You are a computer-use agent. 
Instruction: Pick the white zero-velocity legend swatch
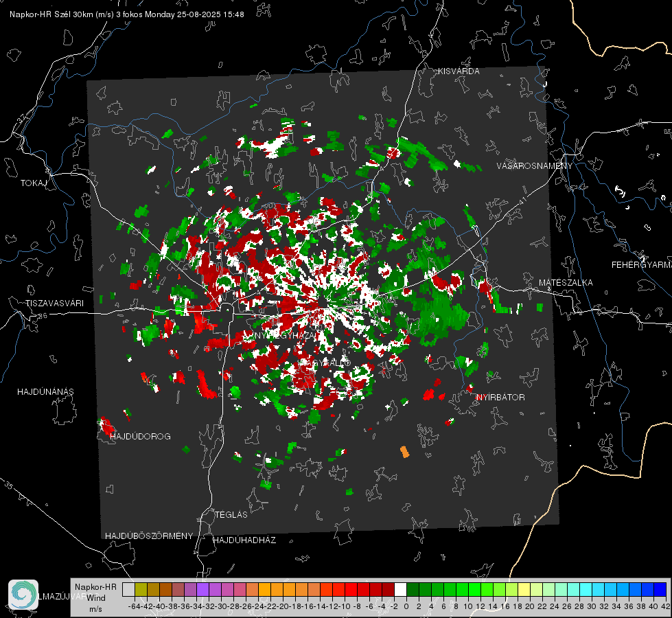coord(400,590)
